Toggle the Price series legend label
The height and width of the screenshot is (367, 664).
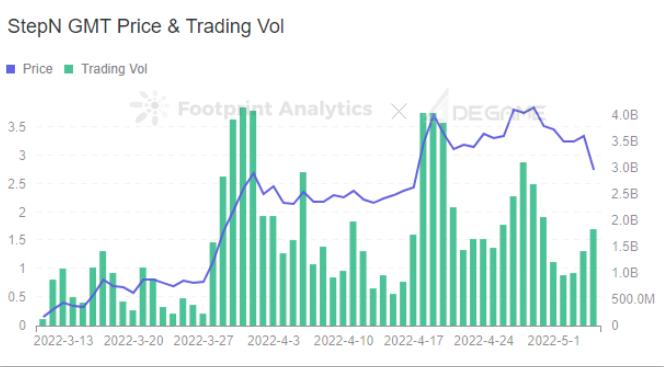(x=38, y=69)
